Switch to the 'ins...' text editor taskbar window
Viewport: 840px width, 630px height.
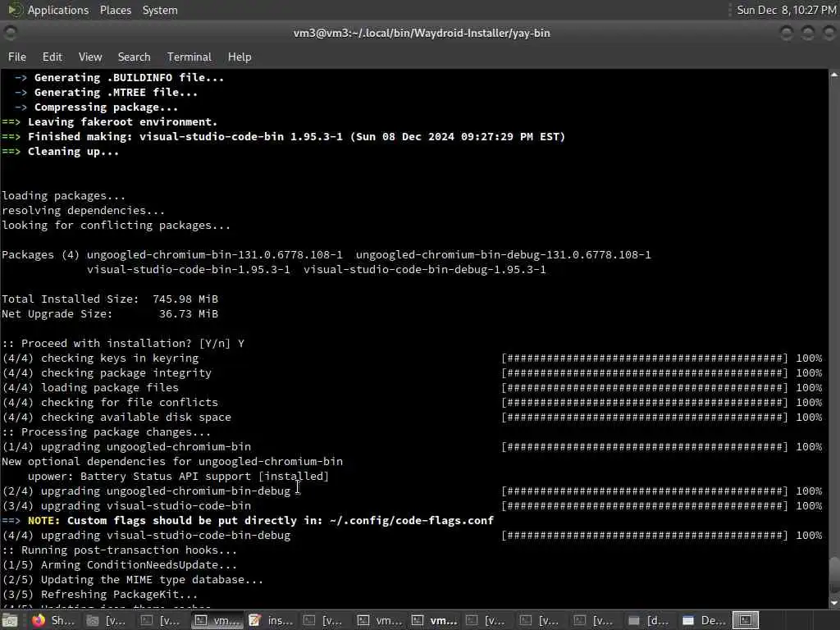[x=271, y=620]
